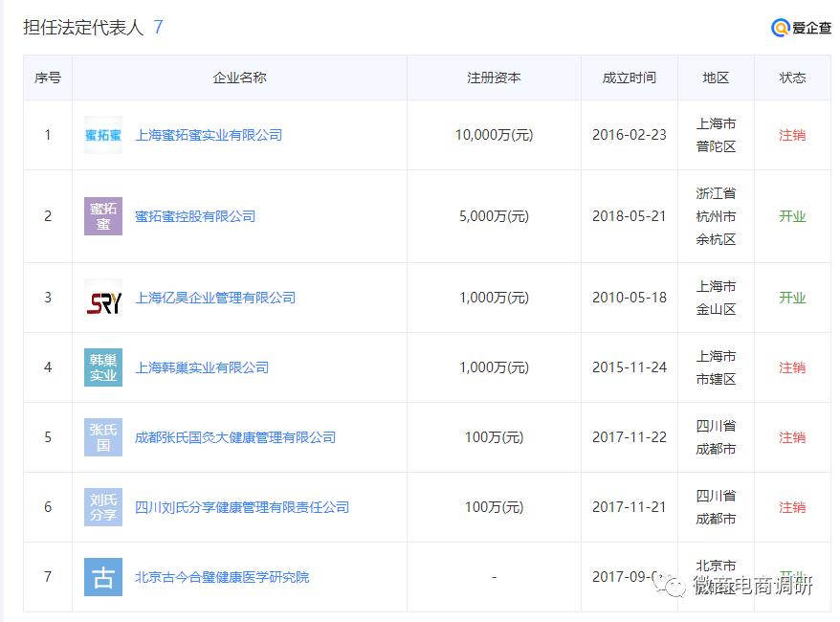The image size is (840, 622).
Task: Click 注销 status for 四川刘氏分享健康管理有限责任公司
Action: coord(792,507)
